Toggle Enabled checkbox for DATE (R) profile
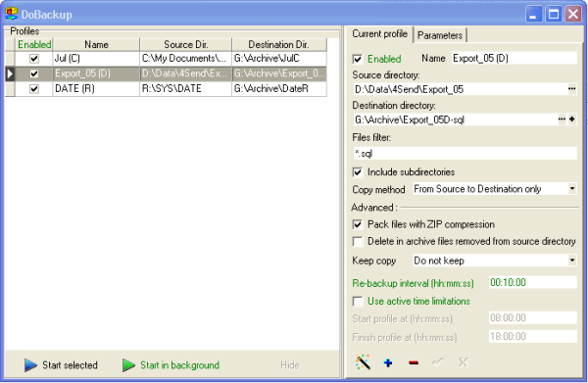The width and height of the screenshot is (588, 383). [x=34, y=89]
